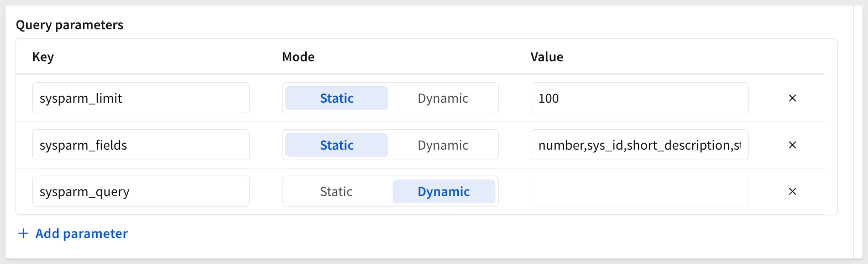The width and height of the screenshot is (868, 264).
Task: Set sysparm_limit mode to Static
Action: [x=336, y=98]
